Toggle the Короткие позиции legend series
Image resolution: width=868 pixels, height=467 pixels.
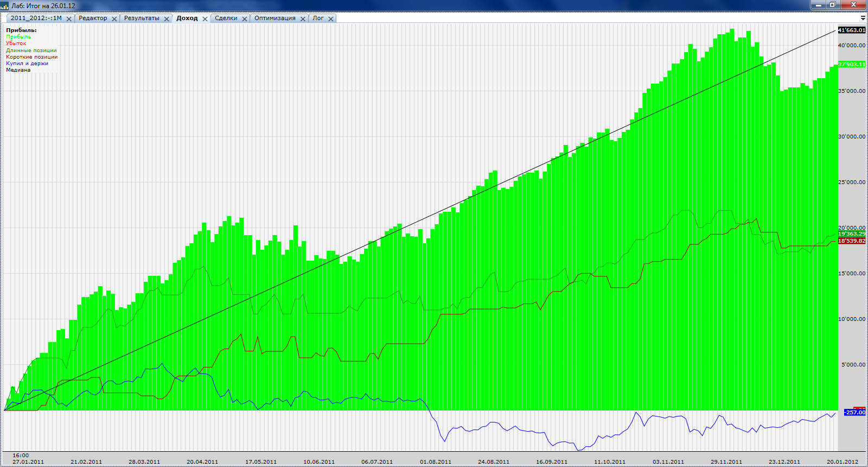click(32, 56)
